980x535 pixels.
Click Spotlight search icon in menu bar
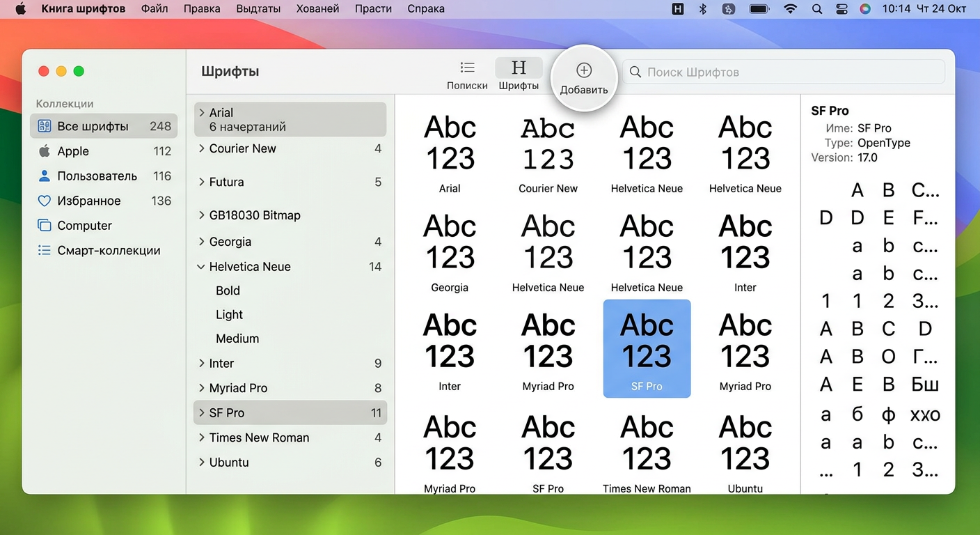pos(816,9)
